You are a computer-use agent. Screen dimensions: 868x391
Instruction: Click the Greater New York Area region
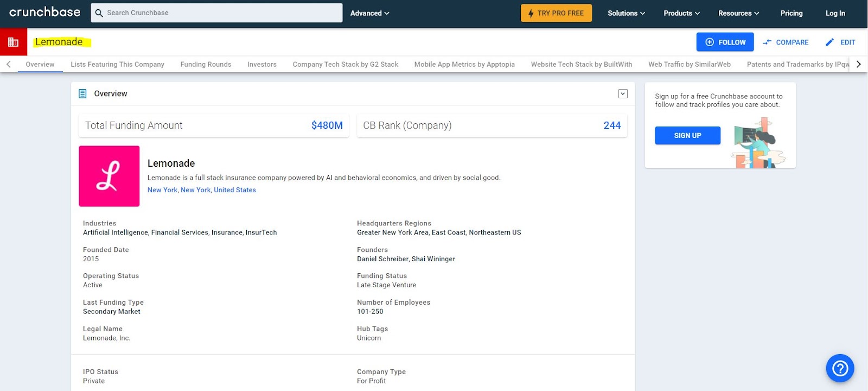click(393, 232)
